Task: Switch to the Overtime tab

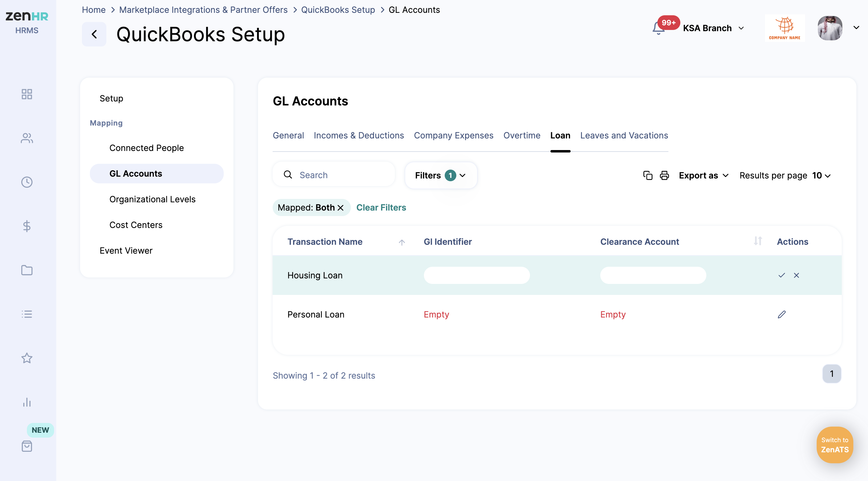Action: click(x=522, y=135)
